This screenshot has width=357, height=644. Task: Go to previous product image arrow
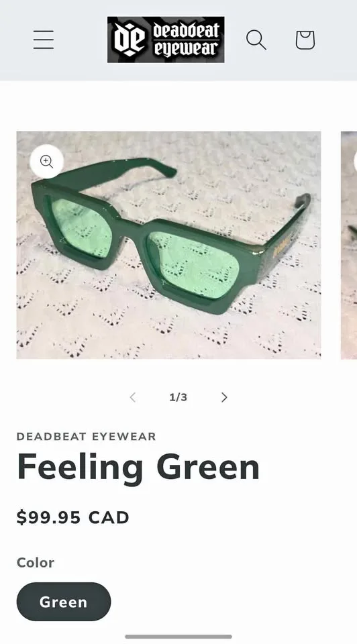133,397
